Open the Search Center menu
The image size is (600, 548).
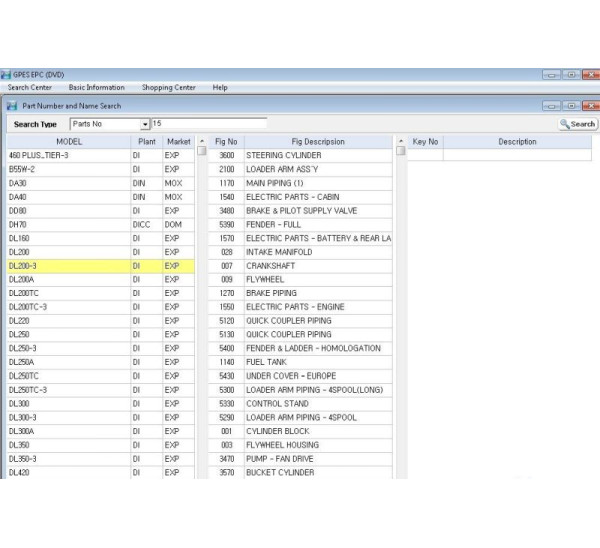click(30, 88)
